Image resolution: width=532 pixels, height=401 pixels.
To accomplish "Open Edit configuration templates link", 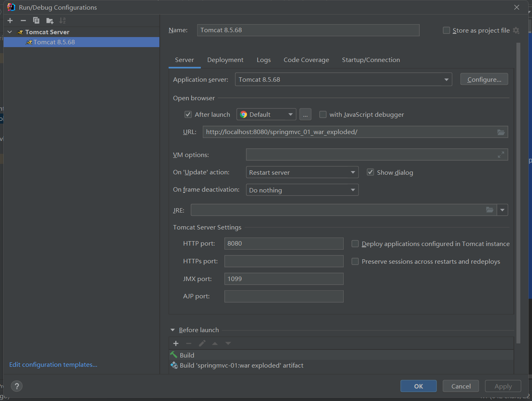I will (53, 365).
